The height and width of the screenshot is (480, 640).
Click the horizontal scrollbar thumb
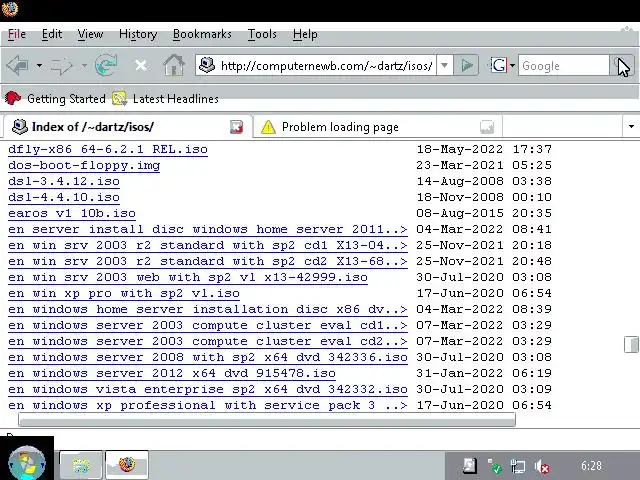(x=267, y=420)
